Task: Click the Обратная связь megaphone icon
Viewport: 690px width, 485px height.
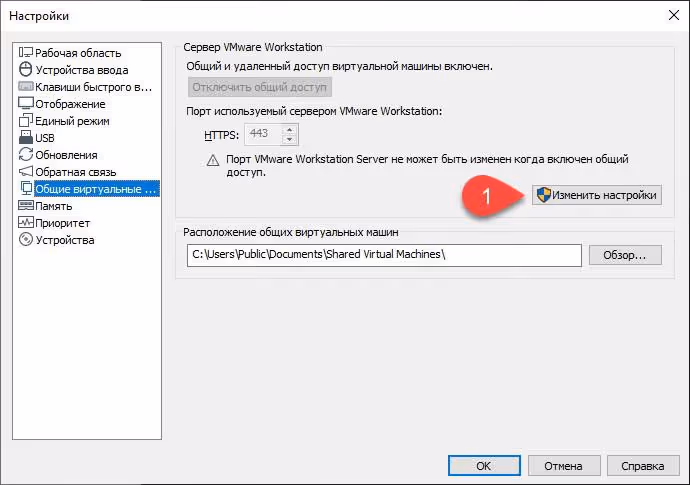Action: click(26, 171)
